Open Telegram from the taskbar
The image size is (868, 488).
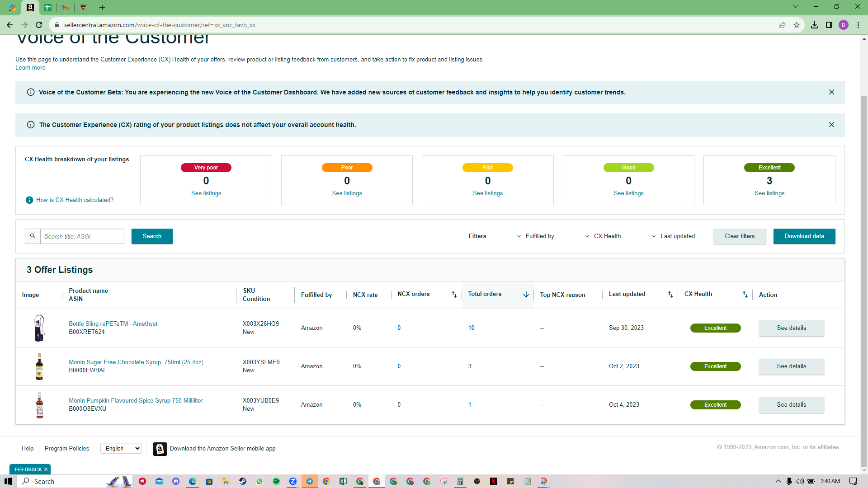point(310,481)
